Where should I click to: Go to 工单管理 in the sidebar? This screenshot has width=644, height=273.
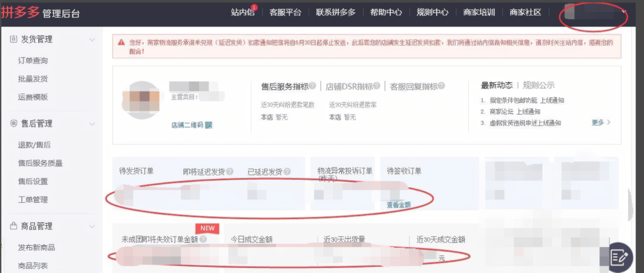pyautogui.click(x=33, y=200)
